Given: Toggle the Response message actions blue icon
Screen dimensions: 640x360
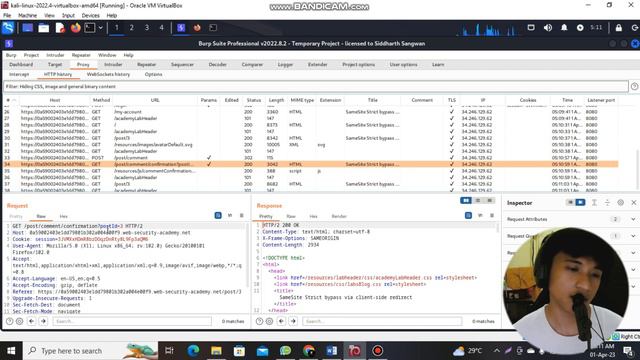Looking at the screenshot, I should click(x=468, y=216).
